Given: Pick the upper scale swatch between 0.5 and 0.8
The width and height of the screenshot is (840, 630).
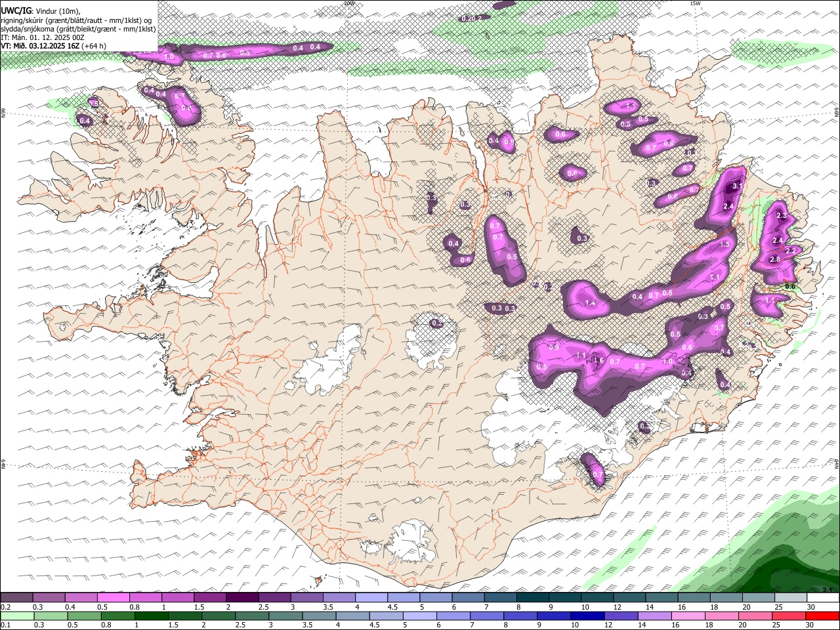Looking at the screenshot, I should point(113,598).
